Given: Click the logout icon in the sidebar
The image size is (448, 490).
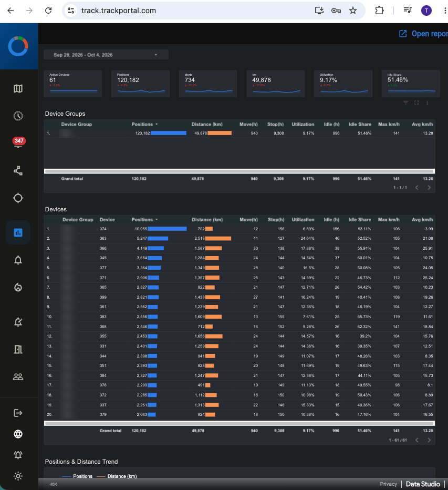Looking at the screenshot, I should (18, 413).
